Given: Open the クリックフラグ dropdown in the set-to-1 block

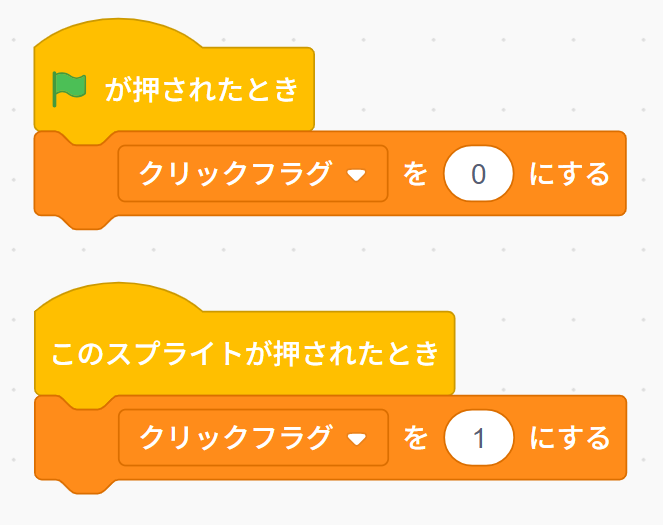Looking at the screenshot, I should (x=253, y=438).
